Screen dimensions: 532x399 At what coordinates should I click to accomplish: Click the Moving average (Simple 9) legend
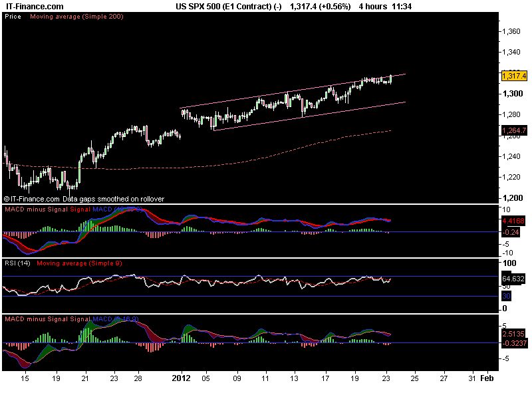pos(79,263)
